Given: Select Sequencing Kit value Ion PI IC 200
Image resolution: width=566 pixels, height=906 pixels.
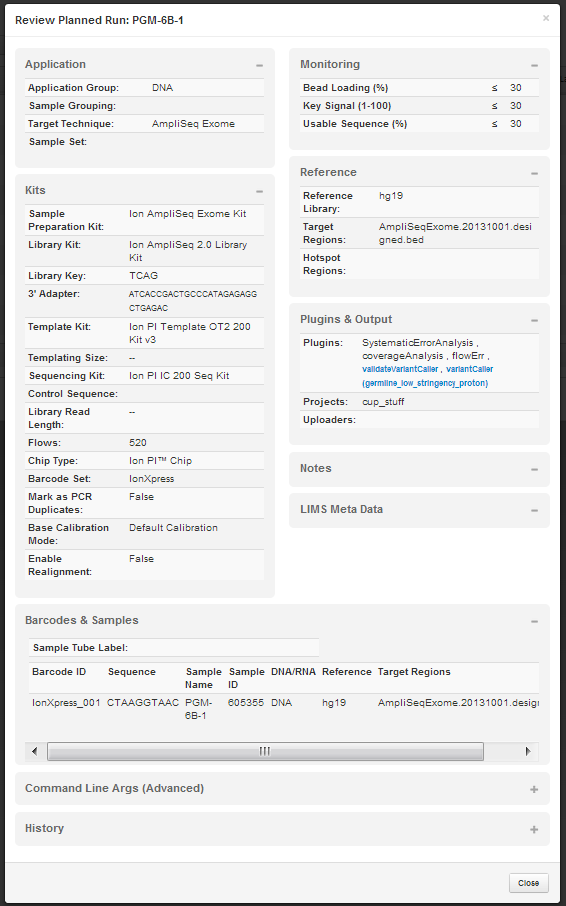Looking at the screenshot, I should pos(179,376).
